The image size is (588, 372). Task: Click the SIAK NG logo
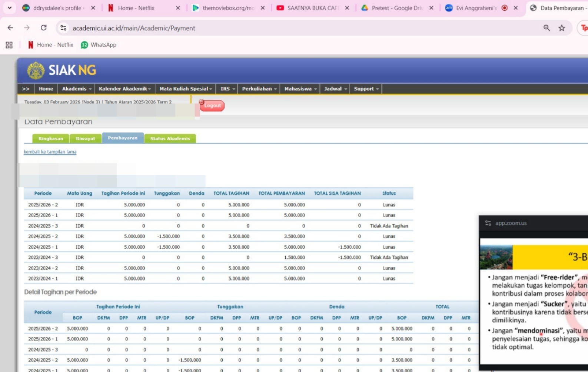[x=62, y=70]
